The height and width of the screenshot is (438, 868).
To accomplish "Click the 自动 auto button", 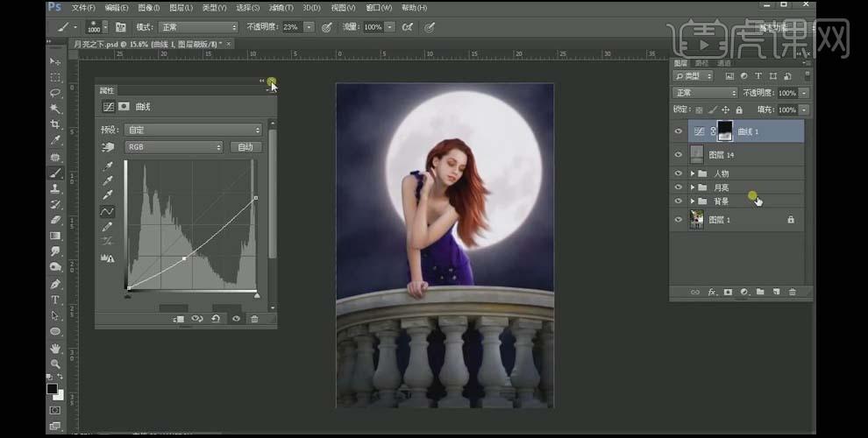I will click(x=245, y=147).
